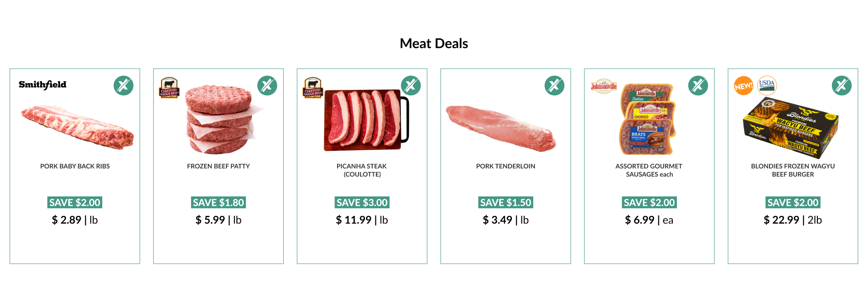Click the green gluten-free icon on Picanha Steak
This screenshot has width=868, height=303.
click(411, 85)
